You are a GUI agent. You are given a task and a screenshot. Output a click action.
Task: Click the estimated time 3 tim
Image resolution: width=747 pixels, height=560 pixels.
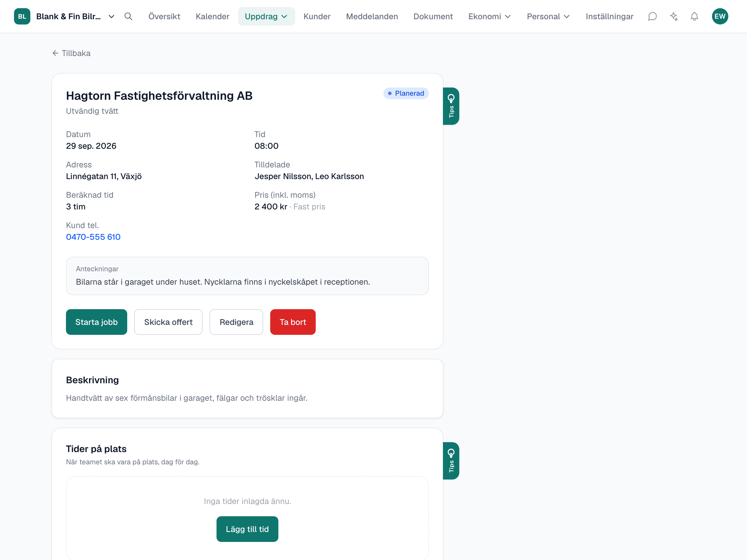76,206
